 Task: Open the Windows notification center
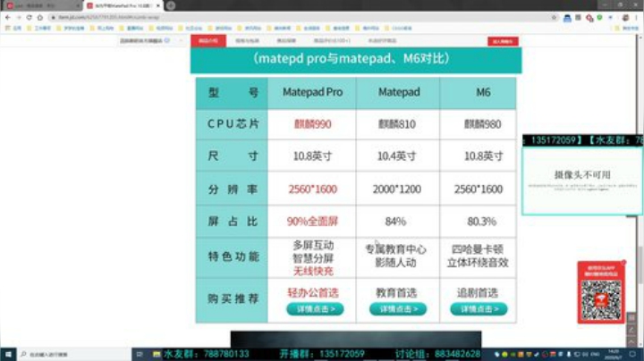(x=632, y=355)
